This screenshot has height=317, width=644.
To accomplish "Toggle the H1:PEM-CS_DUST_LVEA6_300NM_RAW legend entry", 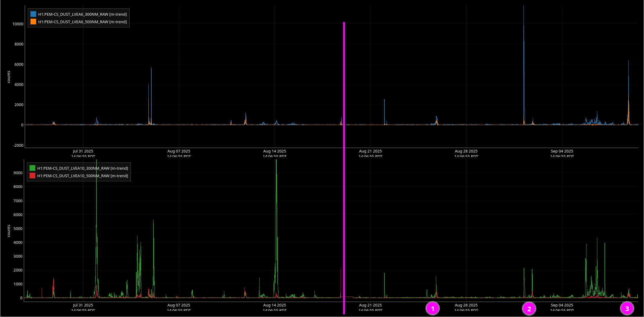I will (82, 14).
